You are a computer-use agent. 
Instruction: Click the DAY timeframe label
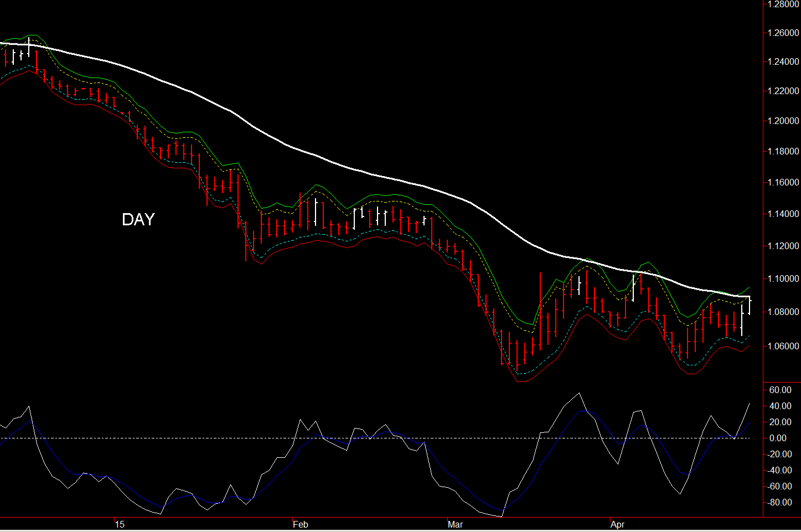(138, 220)
